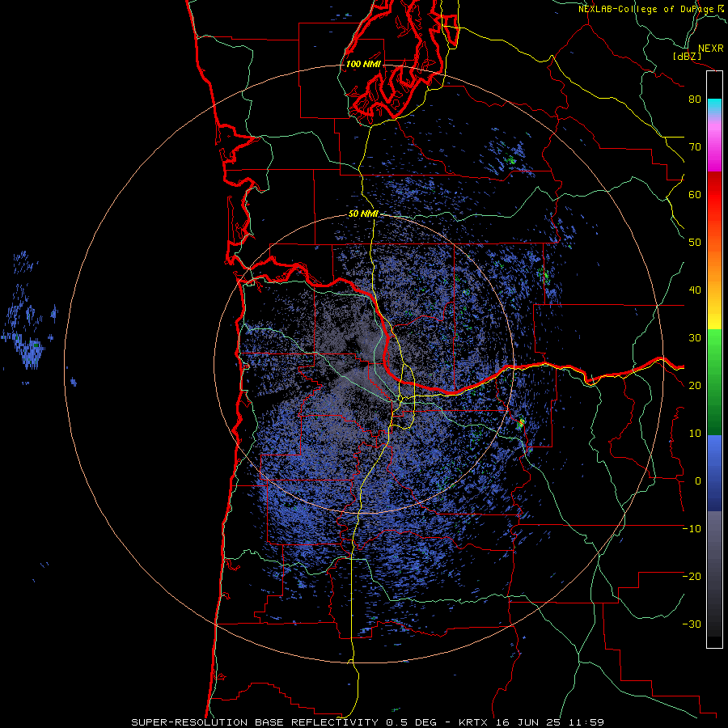Click the 100 NMI range ring label
Image resolution: width=728 pixels, height=728 pixels.
coord(363,64)
